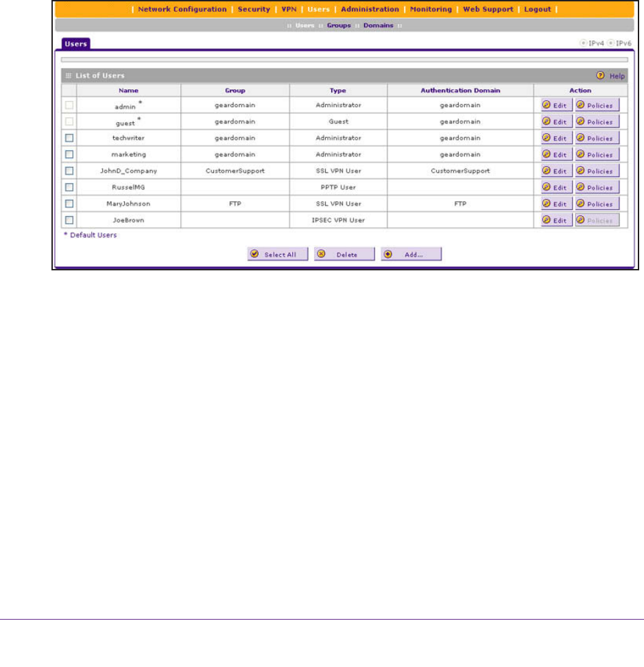Viewport: 644px width, 667px height.
Task: Click the List of Users header grid icon
Action: [x=69, y=75]
